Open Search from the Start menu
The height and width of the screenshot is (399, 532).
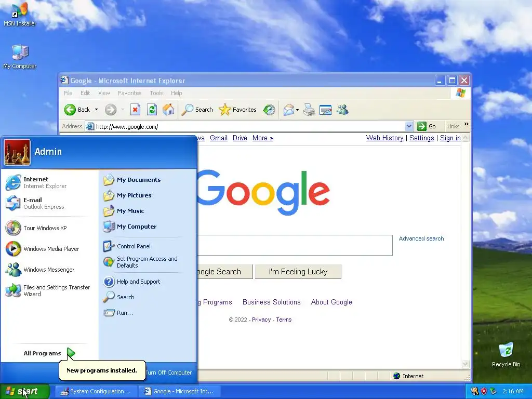click(148, 297)
